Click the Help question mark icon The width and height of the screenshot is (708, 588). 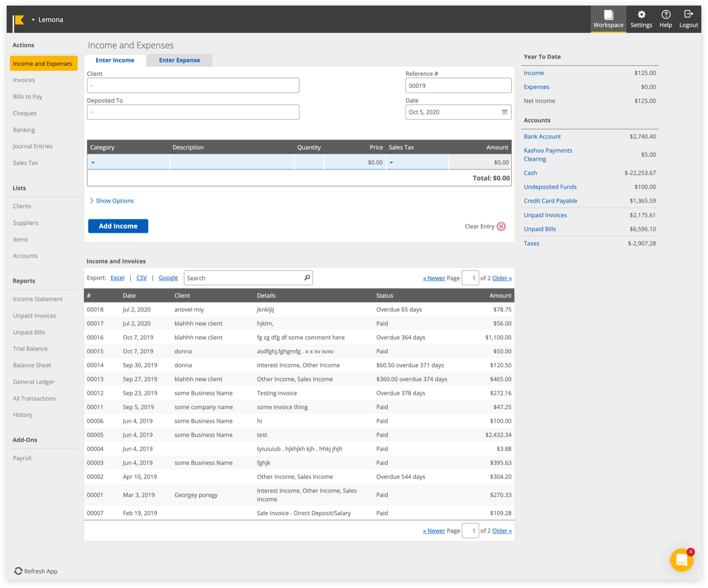tap(665, 15)
